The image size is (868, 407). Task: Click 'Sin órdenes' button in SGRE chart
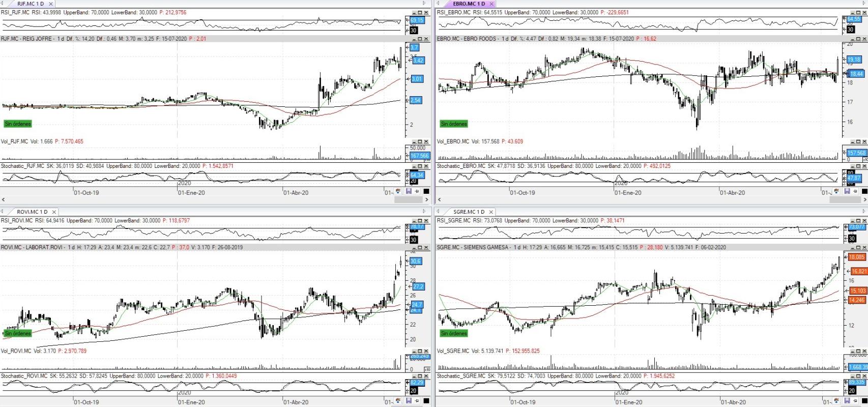(x=454, y=333)
